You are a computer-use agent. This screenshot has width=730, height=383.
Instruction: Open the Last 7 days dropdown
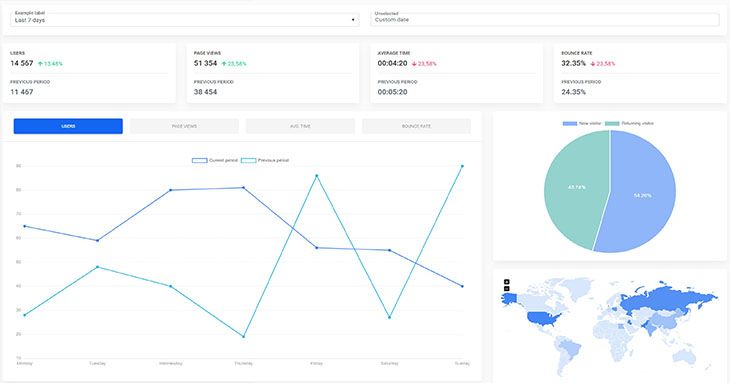pos(184,19)
